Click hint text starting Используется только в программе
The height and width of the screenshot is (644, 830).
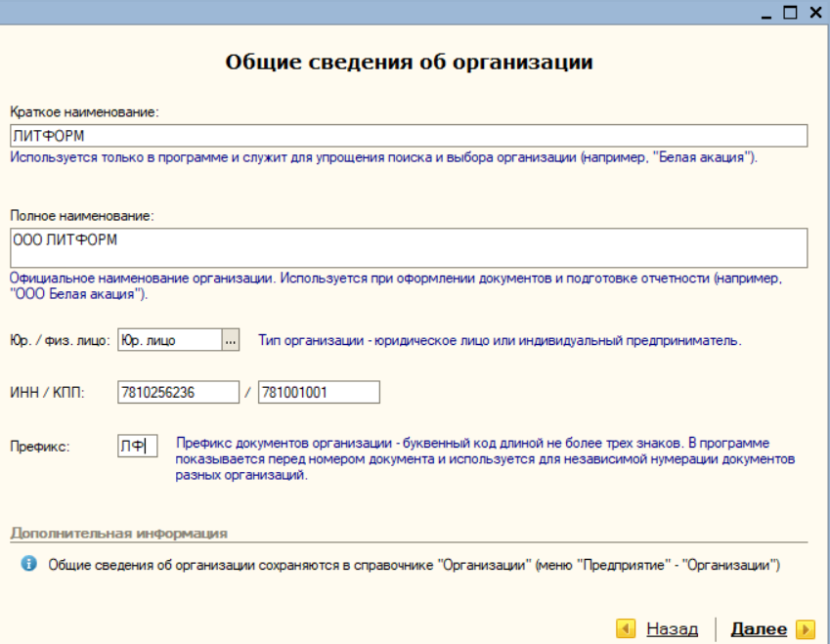(x=384, y=157)
